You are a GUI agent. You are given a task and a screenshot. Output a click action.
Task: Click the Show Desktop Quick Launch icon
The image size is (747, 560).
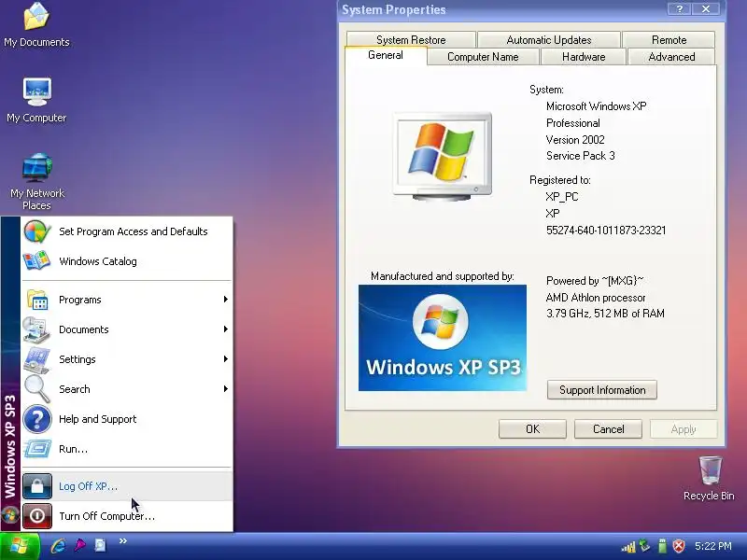(100, 545)
